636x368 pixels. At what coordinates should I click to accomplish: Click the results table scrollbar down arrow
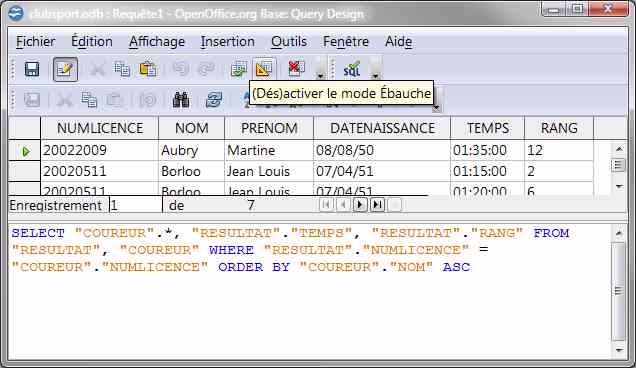(619, 186)
